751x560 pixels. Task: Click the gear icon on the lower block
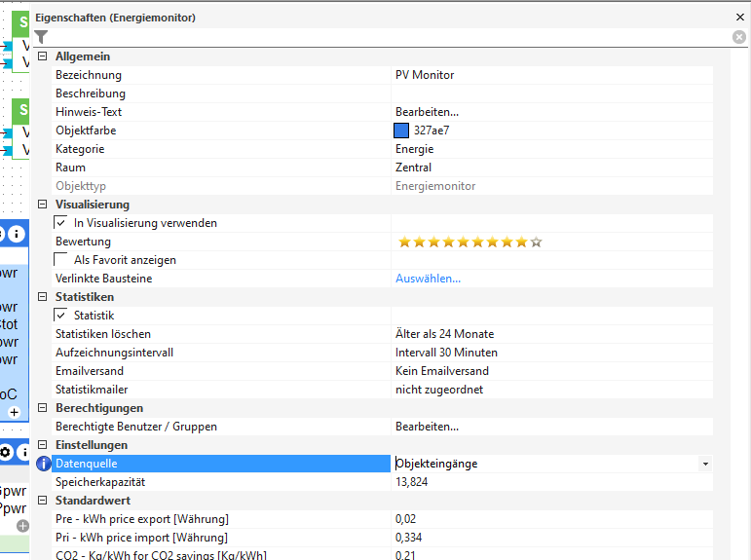click(x=5, y=452)
